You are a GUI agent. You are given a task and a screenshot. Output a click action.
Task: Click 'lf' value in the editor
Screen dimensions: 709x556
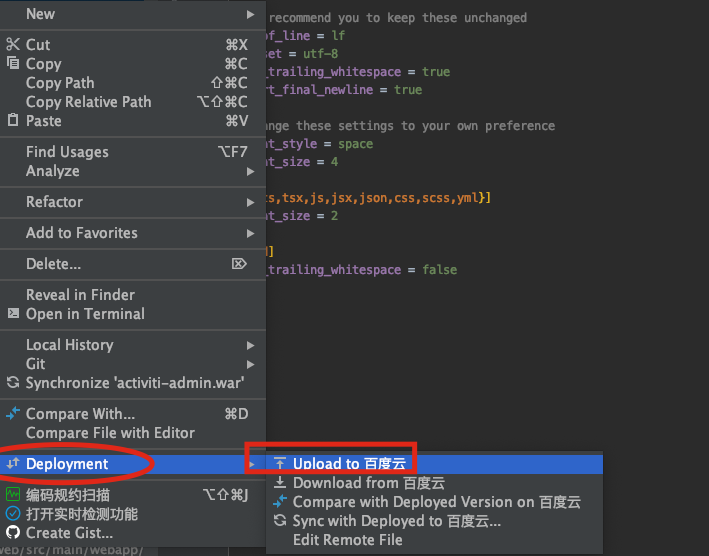[338, 36]
